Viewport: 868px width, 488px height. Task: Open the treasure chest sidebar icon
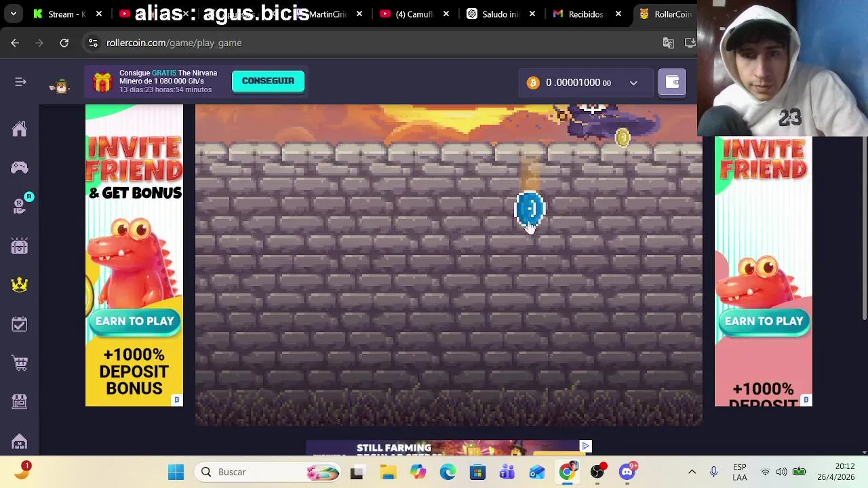(x=19, y=245)
